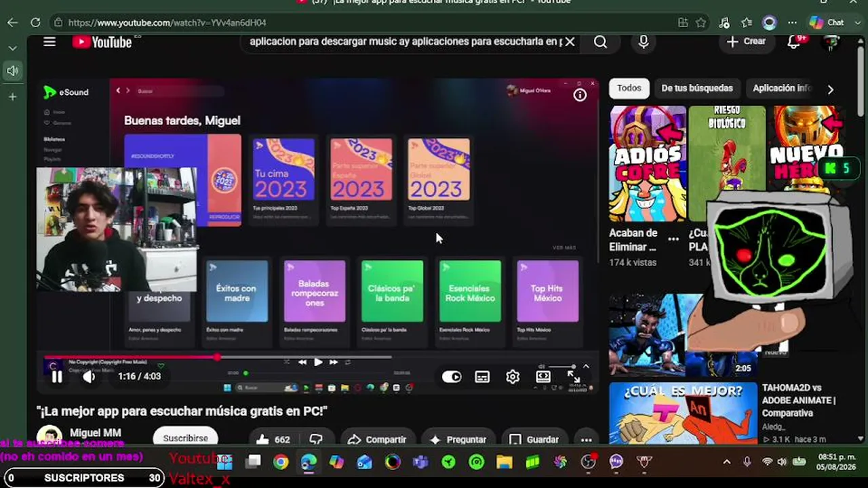Viewport: 868px width, 488px height.
Task: Open the Adiós Cofre recommended thumbnail
Action: [x=648, y=163]
